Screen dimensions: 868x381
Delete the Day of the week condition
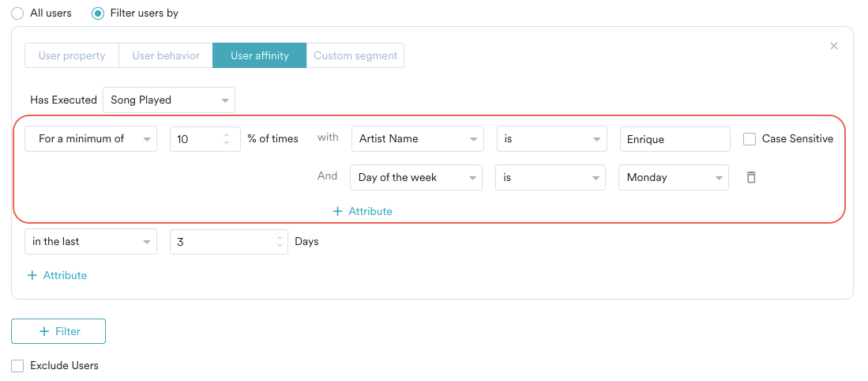(x=751, y=177)
